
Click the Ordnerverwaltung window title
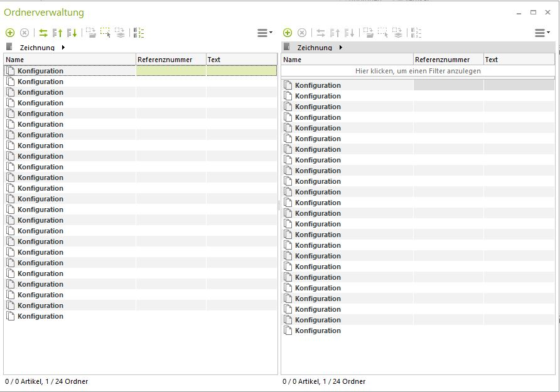(44, 13)
